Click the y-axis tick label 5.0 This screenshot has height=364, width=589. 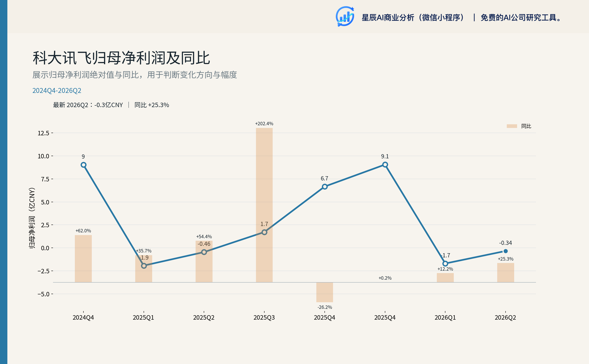tap(45, 202)
